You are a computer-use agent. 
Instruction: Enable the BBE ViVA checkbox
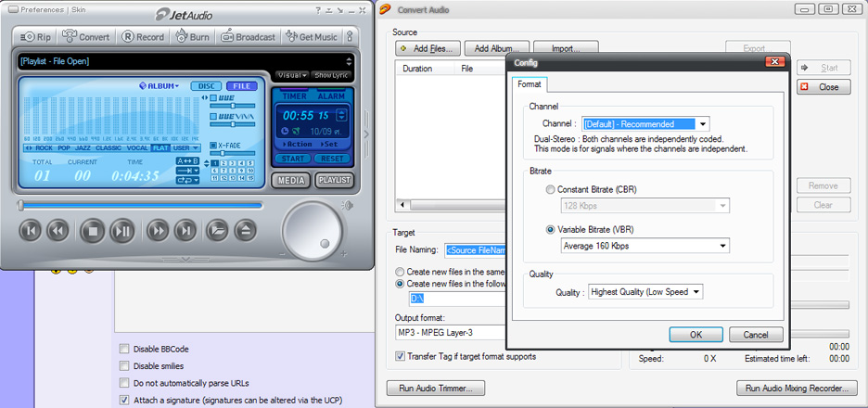[x=213, y=118]
